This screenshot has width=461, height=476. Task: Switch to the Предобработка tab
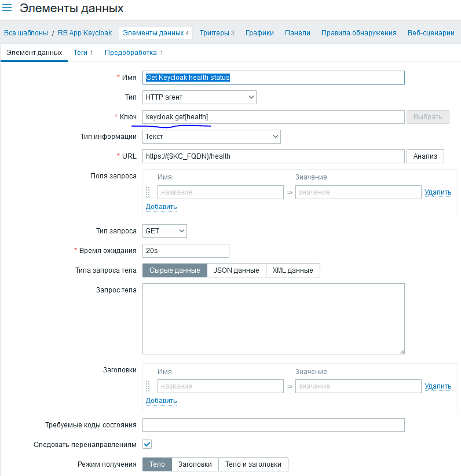coord(133,53)
